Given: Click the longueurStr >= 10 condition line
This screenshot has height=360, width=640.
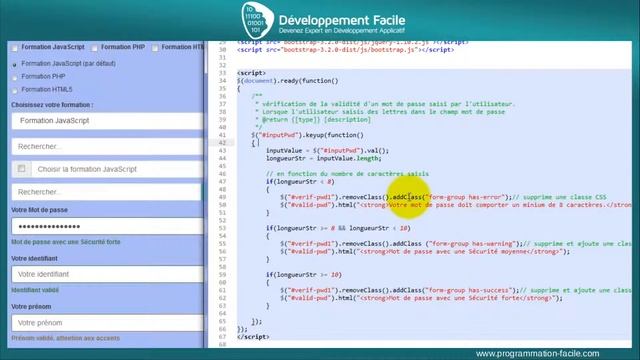Looking at the screenshot, I should coord(304,275).
